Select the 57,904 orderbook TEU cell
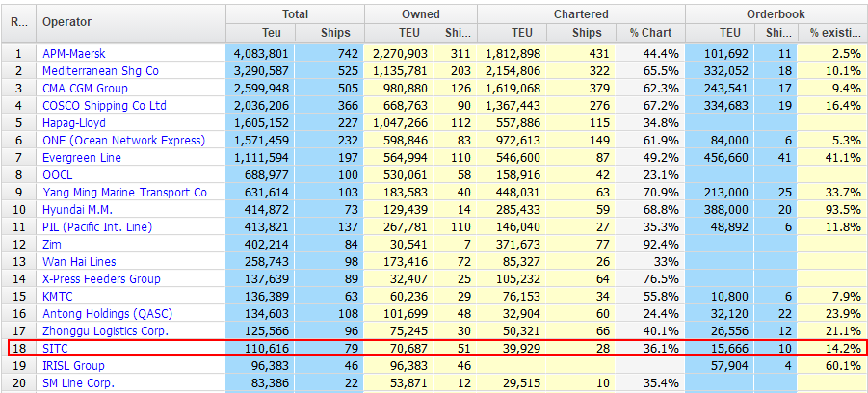 721,365
